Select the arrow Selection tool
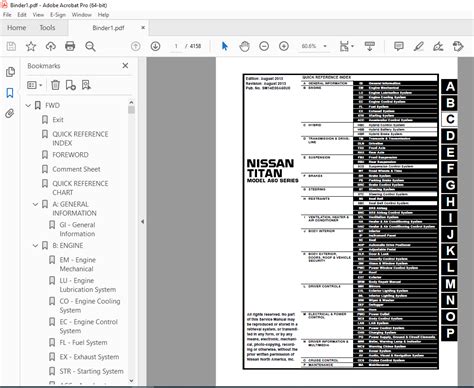The image size is (474, 388). click(225, 46)
